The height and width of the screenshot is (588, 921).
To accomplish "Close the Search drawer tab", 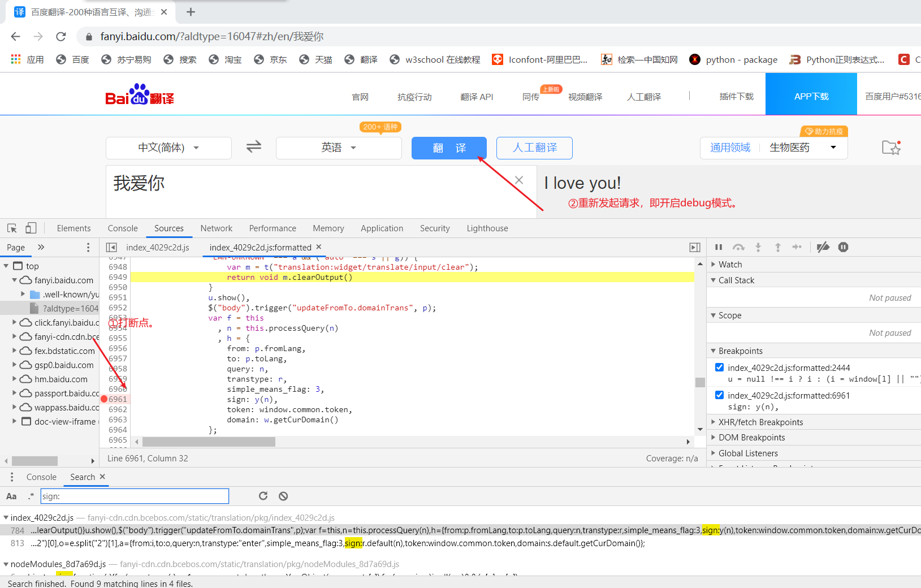I will point(102,477).
